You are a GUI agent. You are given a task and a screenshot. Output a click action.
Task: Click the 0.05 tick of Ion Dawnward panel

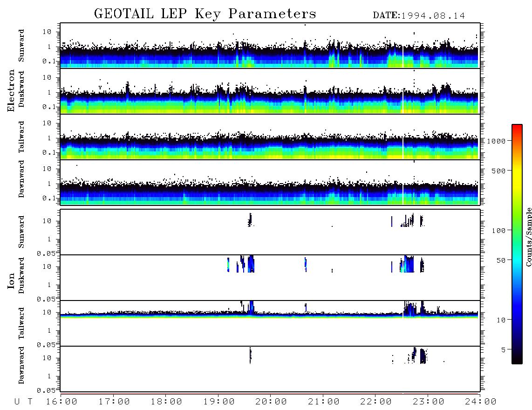pyautogui.click(x=46, y=390)
